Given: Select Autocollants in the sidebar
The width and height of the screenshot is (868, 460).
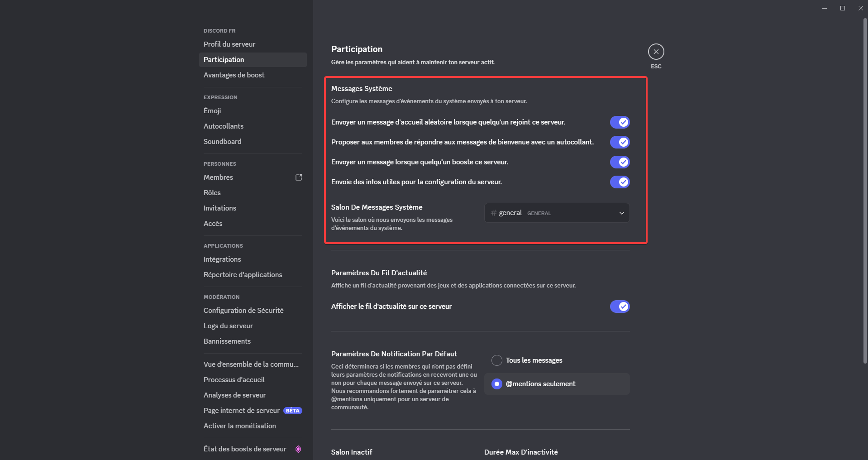Looking at the screenshot, I should 224,126.
